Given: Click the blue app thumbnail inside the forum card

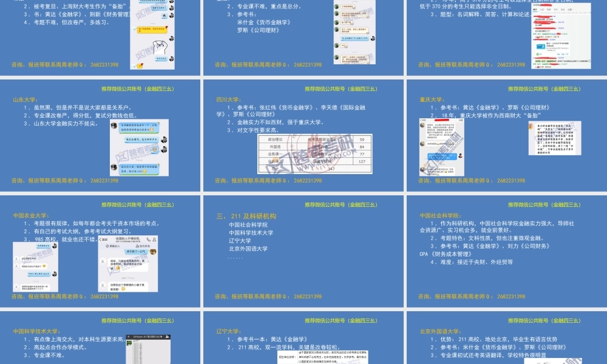Looking at the screenshot, I should coord(541,47).
